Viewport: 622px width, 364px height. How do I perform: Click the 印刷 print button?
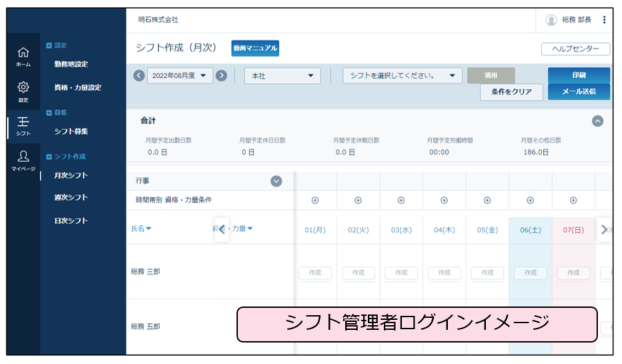(579, 75)
